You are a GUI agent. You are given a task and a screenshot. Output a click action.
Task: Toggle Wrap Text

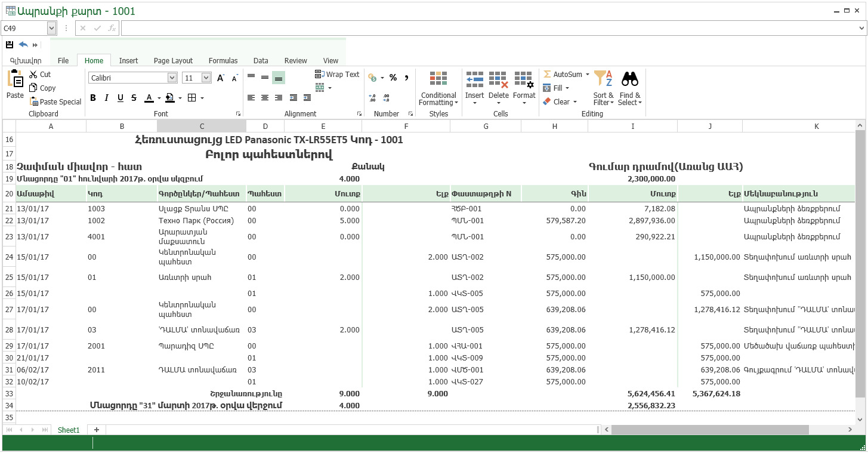337,75
